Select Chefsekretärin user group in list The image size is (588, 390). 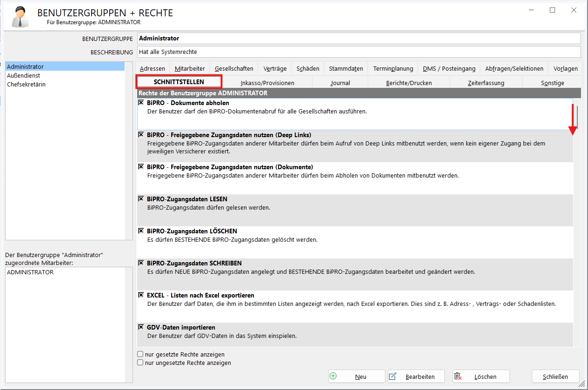(26, 85)
